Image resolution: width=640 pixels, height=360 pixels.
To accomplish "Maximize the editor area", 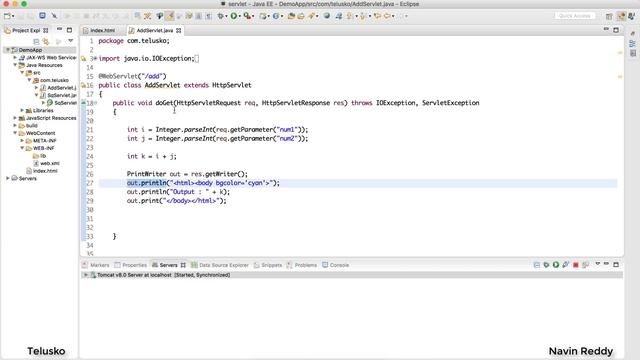I will coord(616,30).
